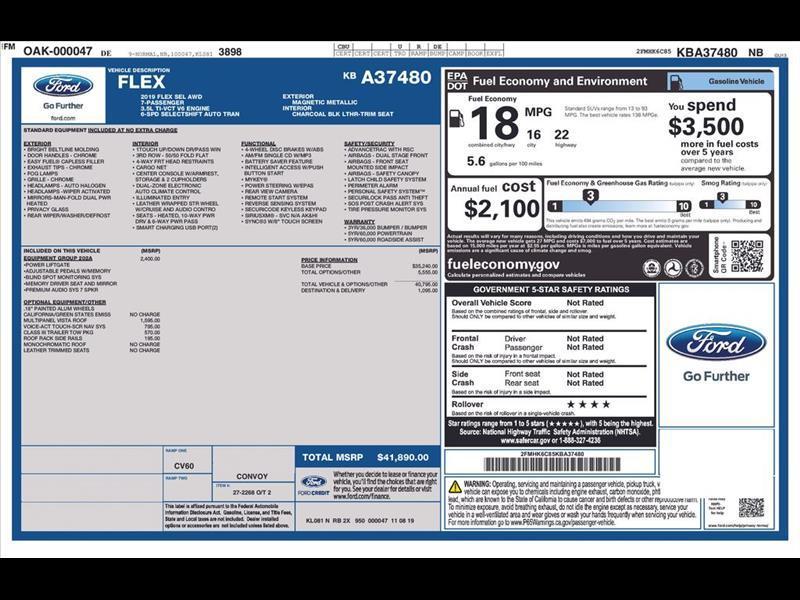Click the Fuel Economy and Environment heading
Viewport: 800px width, 600px height.
point(560,82)
